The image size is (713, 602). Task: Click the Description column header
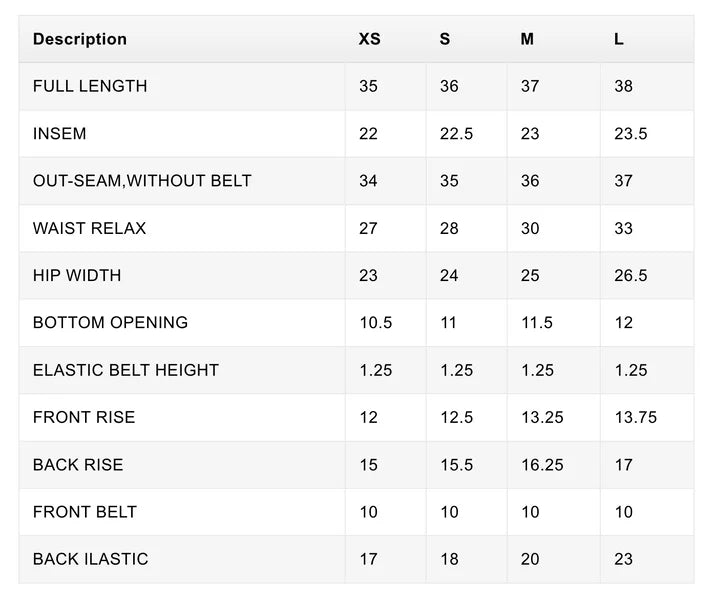coord(80,39)
